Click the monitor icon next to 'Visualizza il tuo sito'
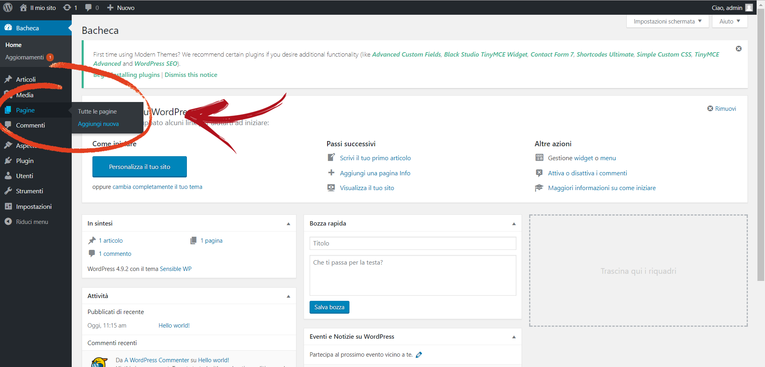 [x=331, y=187]
